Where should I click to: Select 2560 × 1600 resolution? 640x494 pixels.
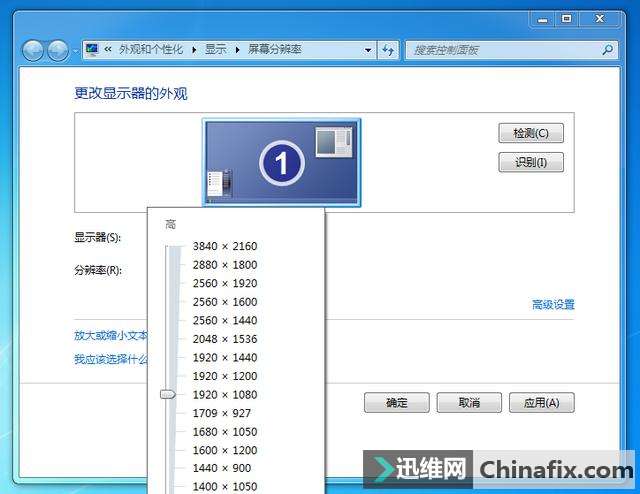tap(225, 302)
